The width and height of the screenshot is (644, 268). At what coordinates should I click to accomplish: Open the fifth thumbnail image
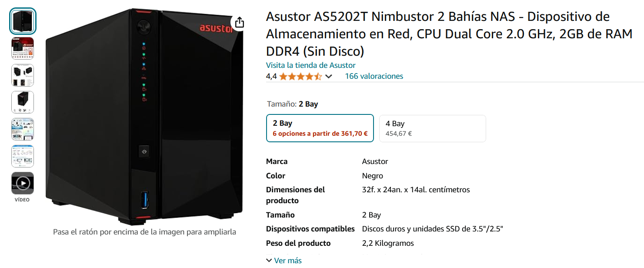click(x=23, y=129)
